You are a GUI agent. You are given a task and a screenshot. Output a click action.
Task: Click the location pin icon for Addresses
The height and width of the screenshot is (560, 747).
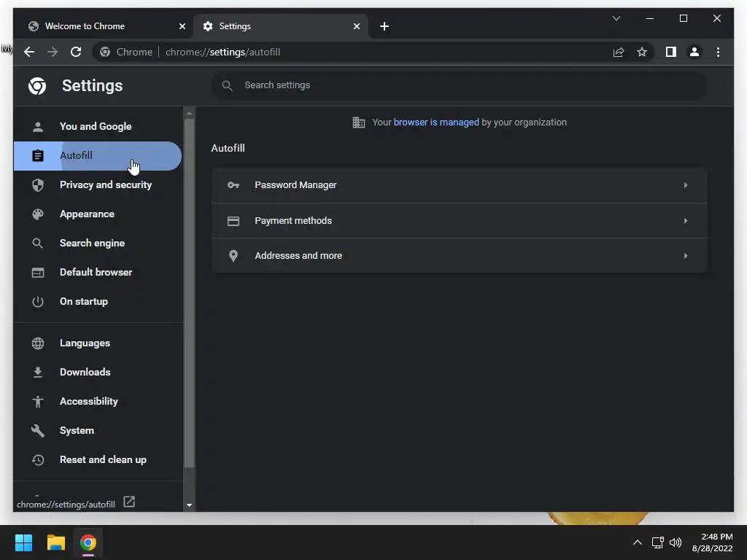[x=233, y=256]
